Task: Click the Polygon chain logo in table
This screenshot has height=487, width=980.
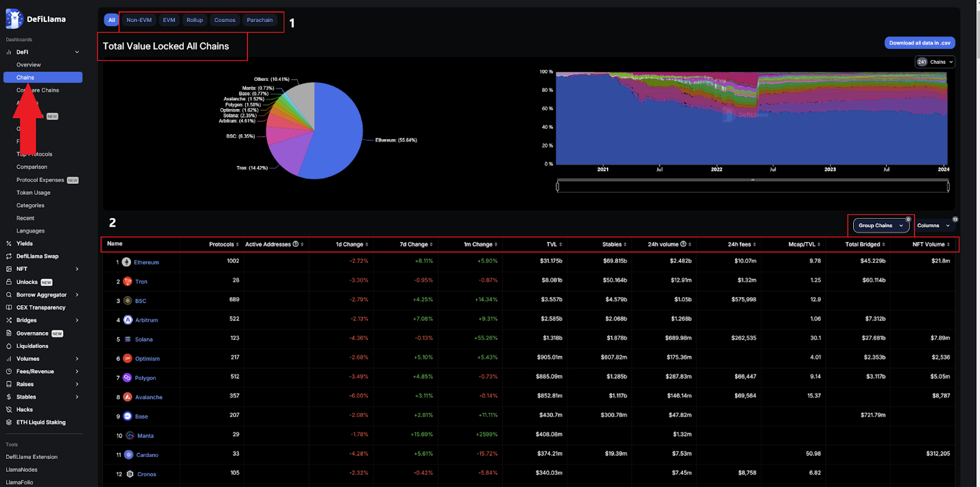Action: tap(127, 378)
